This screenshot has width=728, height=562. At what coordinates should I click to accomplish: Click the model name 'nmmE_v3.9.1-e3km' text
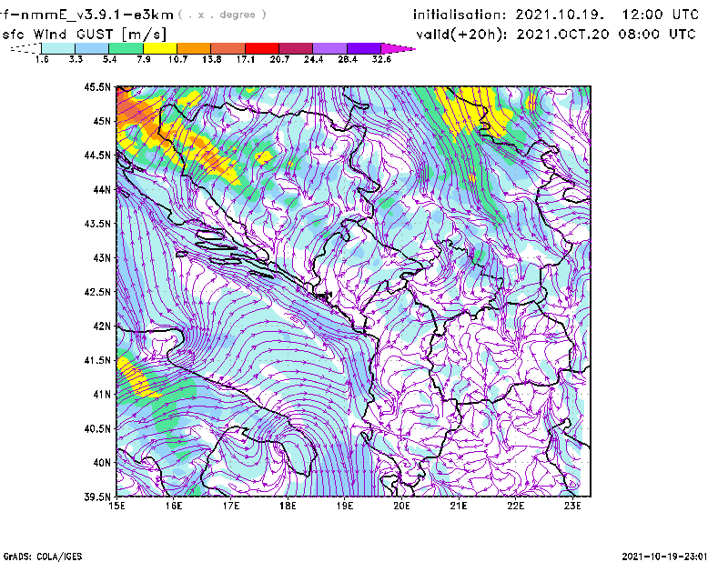97,15
